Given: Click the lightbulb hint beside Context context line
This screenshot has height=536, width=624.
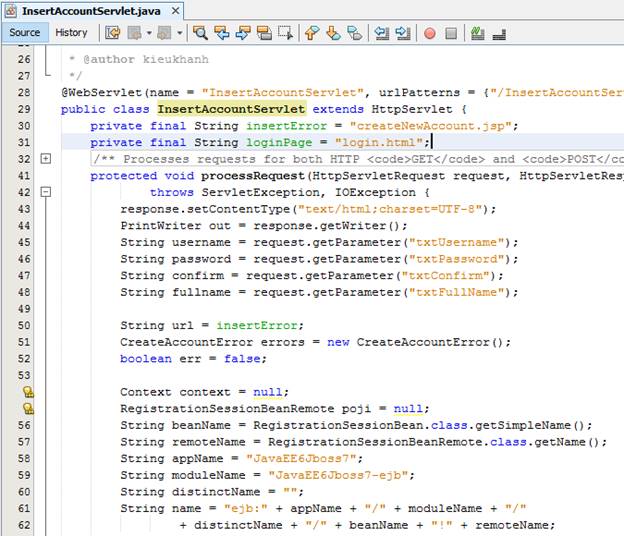Looking at the screenshot, I should [28, 392].
